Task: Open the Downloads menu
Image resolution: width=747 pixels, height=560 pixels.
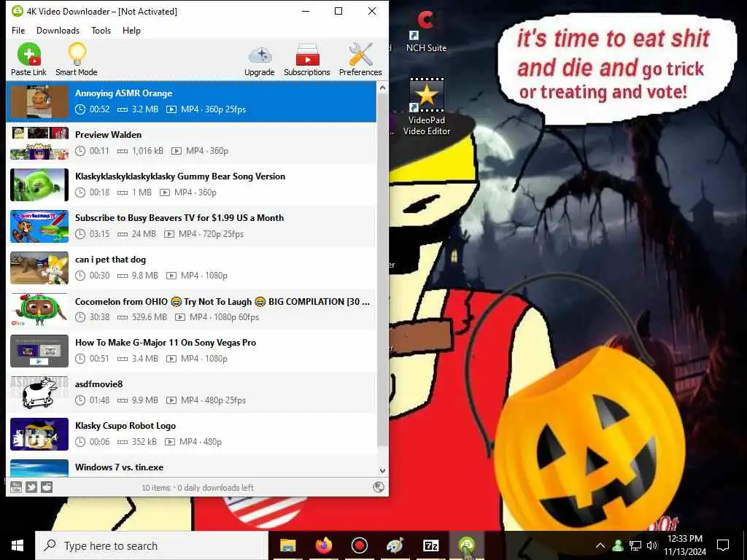Action: pyautogui.click(x=58, y=31)
